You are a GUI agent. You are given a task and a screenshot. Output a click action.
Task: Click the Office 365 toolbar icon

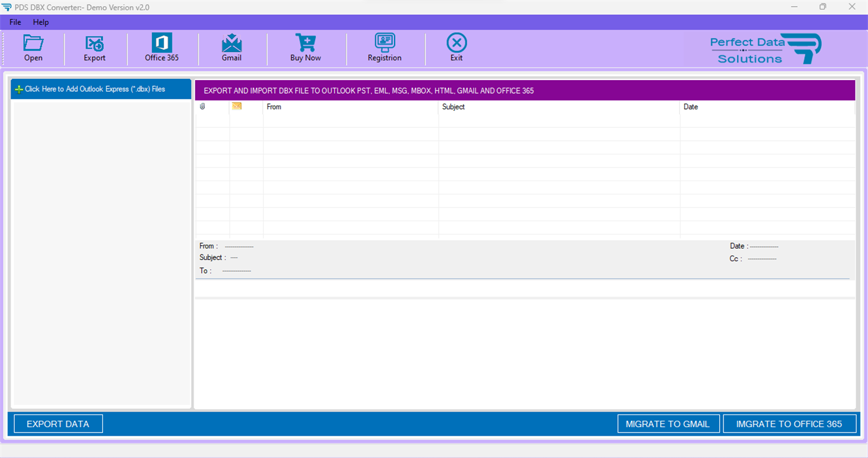pos(161,47)
